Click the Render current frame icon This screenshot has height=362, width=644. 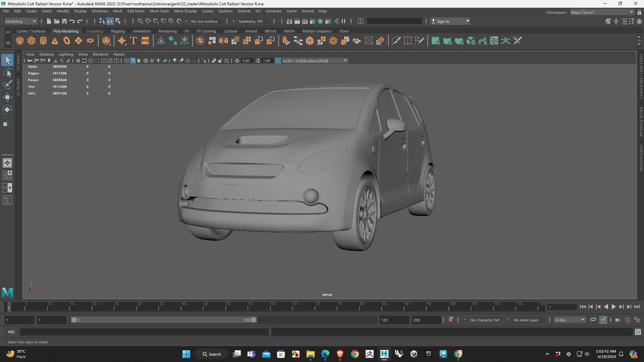pyautogui.click(x=297, y=21)
